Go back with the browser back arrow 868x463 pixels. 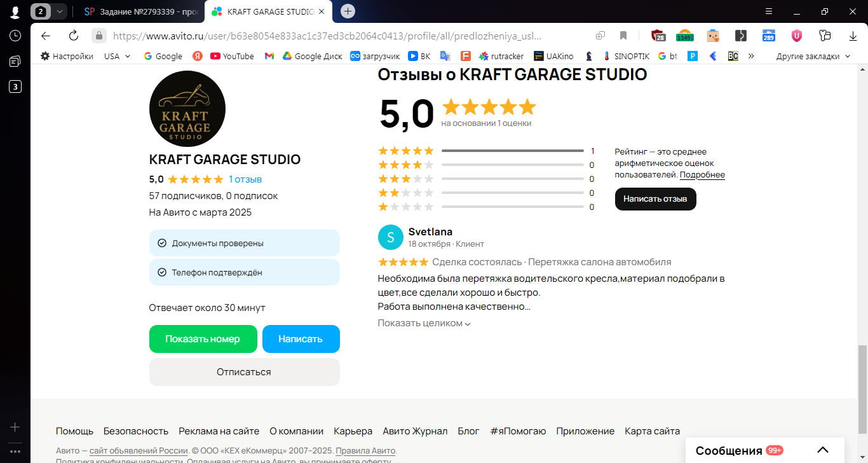tap(45, 36)
